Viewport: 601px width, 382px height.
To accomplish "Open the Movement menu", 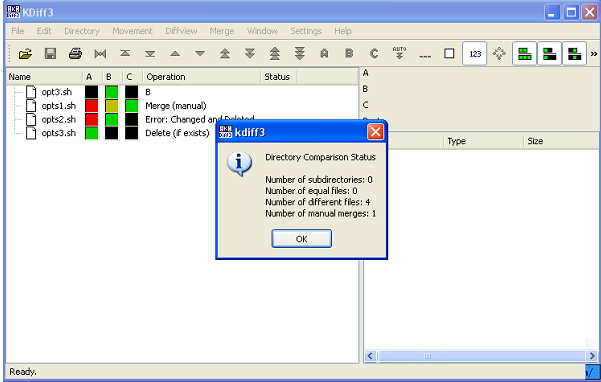I will click(x=132, y=31).
